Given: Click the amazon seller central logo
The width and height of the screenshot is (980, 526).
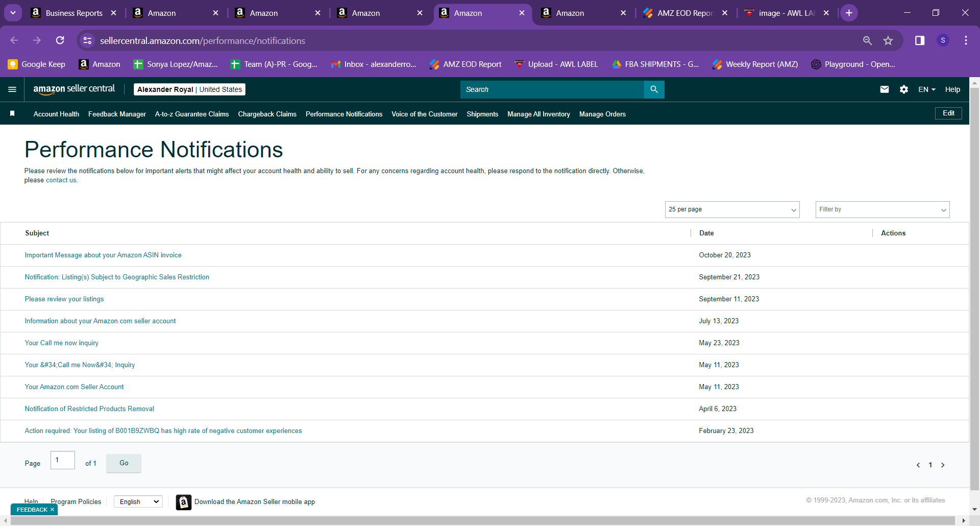Looking at the screenshot, I should click(74, 89).
